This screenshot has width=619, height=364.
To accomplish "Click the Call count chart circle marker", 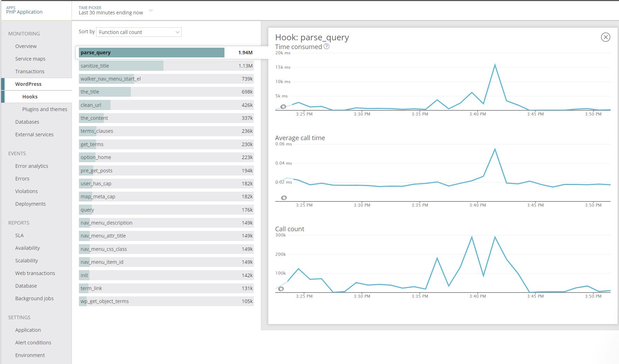I will 281,289.
